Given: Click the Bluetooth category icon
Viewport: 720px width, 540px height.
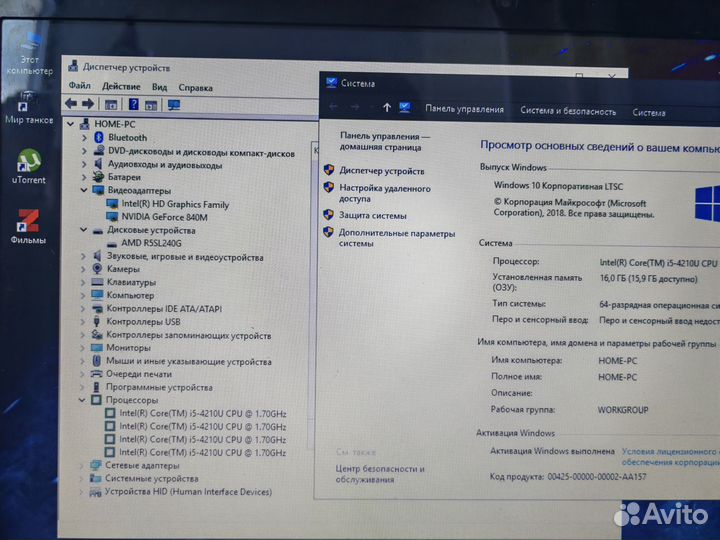Looking at the screenshot, I should tap(98, 137).
